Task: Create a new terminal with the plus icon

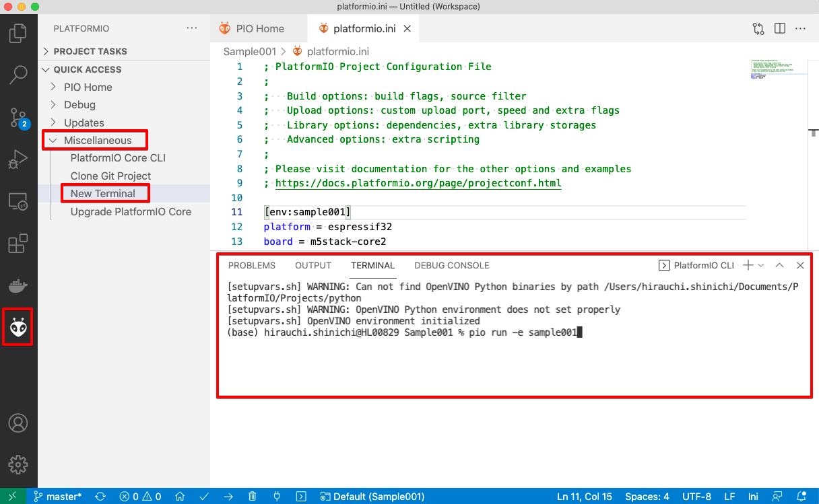Action: tap(749, 265)
